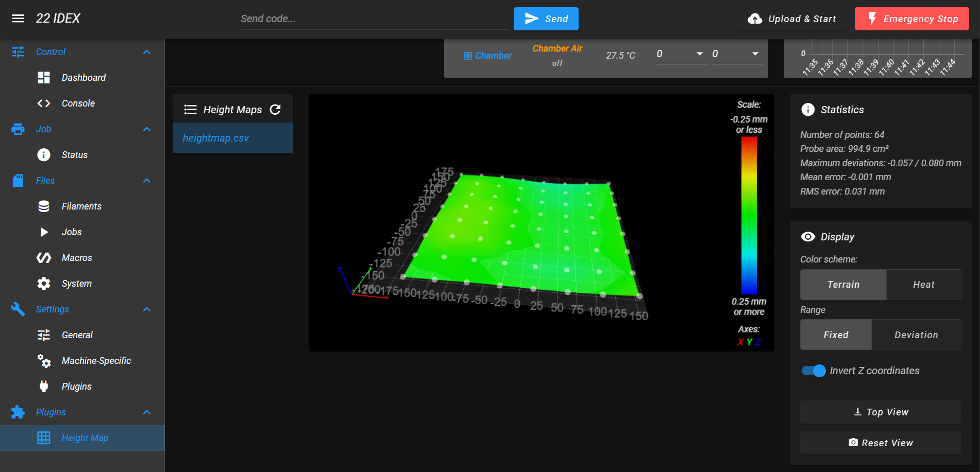This screenshot has height=472, width=980.
Task: Click the Filaments spool icon
Action: (x=44, y=206)
